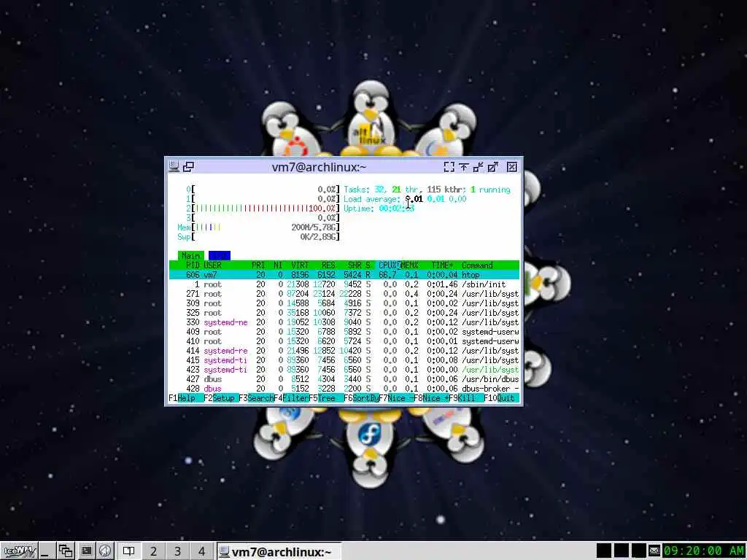
Task: Sort by the USER column header
Action: point(212,265)
